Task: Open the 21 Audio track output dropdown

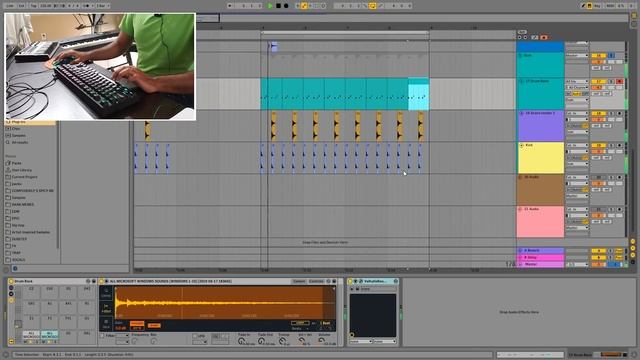Action: click(577, 228)
